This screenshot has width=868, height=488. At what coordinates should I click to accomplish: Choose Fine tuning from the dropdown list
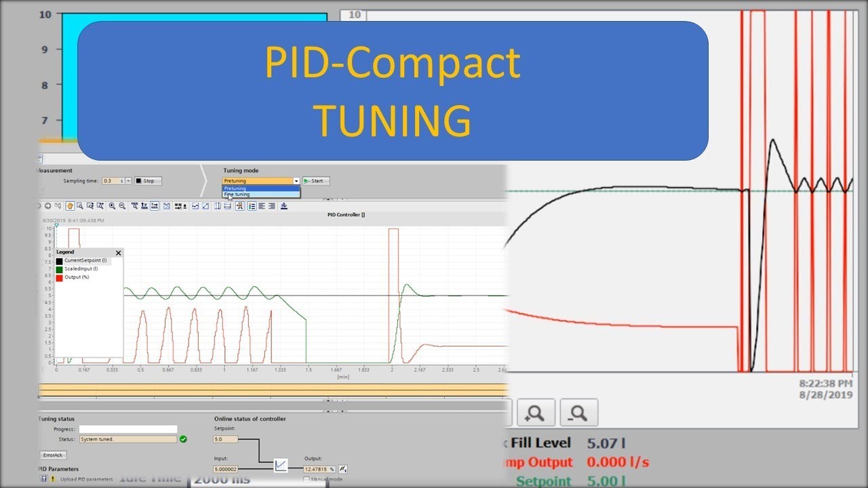point(261,195)
